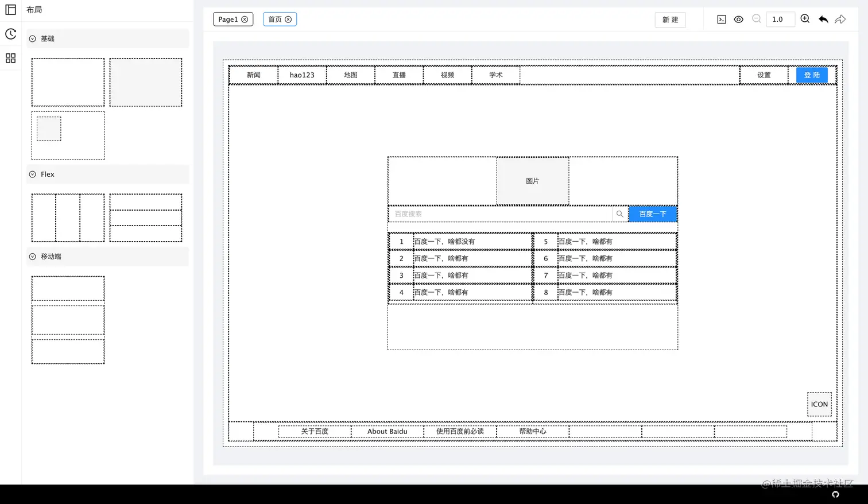
Task: Click the 布局 panel title
Action: [x=34, y=10]
